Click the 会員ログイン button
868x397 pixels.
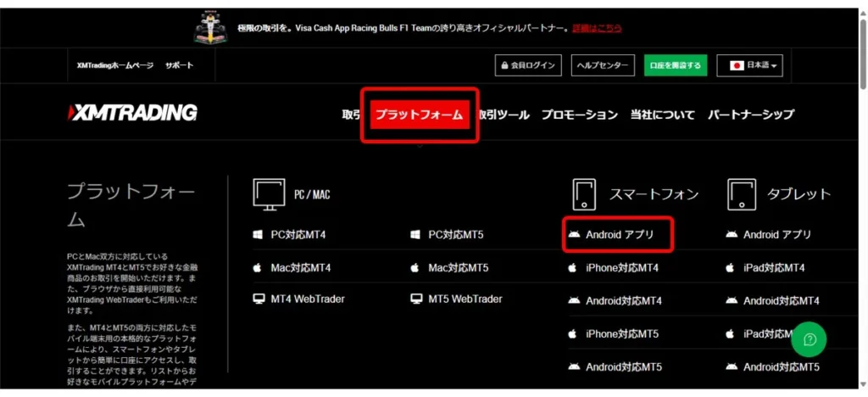pos(528,65)
